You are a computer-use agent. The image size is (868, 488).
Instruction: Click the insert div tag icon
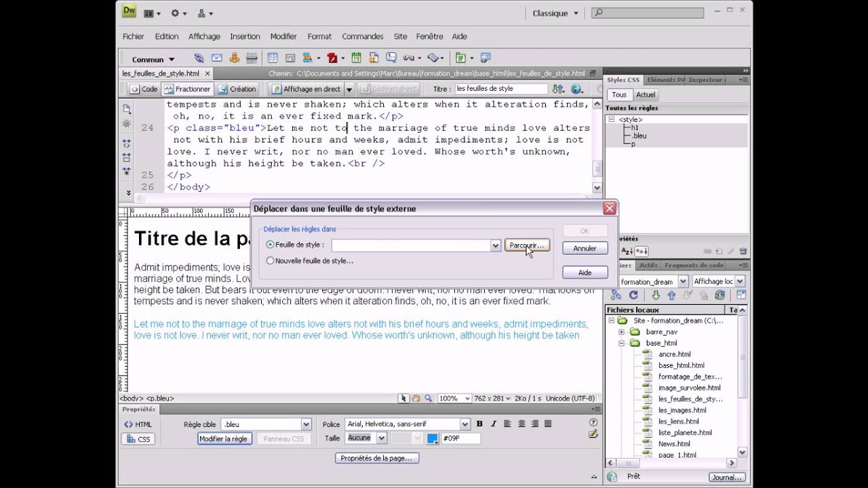[x=290, y=58]
